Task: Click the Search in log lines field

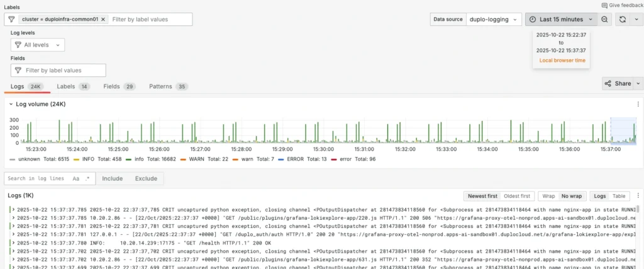Action: (36, 179)
